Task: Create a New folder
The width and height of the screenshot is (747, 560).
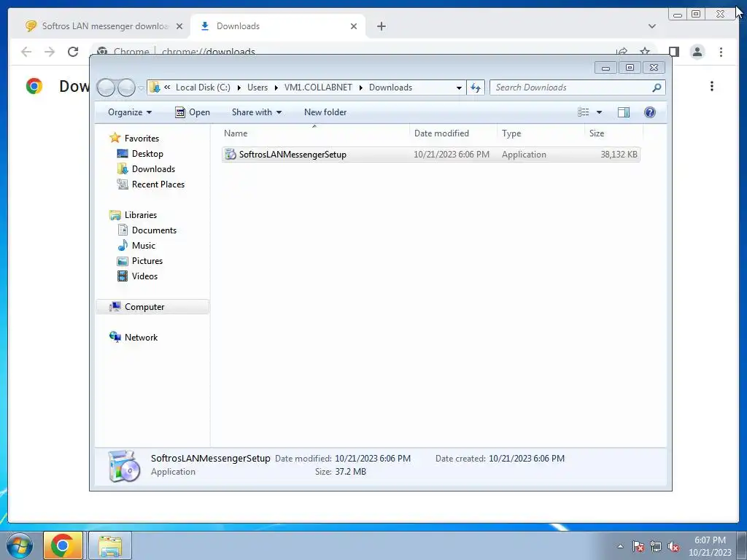Action: point(325,112)
